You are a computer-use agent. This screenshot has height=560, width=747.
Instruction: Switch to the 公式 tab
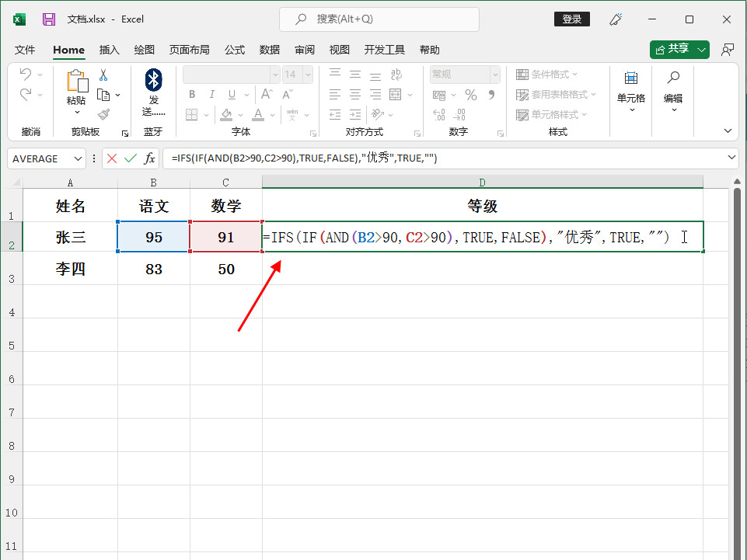(x=235, y=50)
